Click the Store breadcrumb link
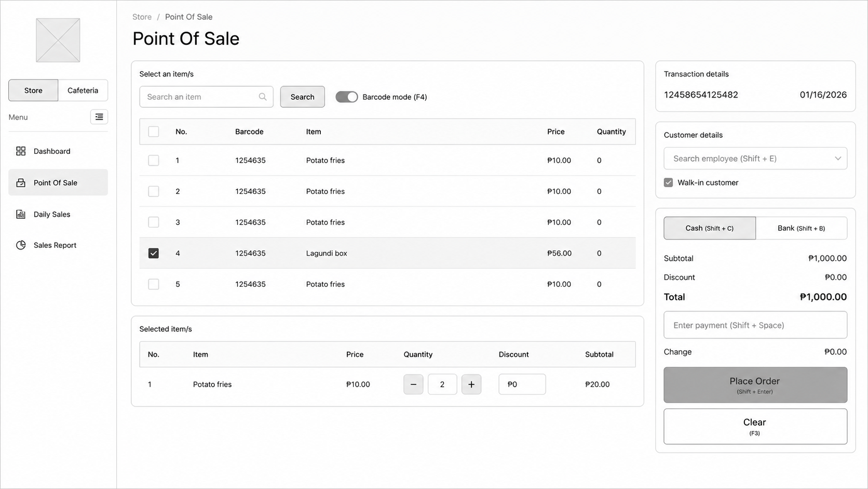 pos(142,17)
